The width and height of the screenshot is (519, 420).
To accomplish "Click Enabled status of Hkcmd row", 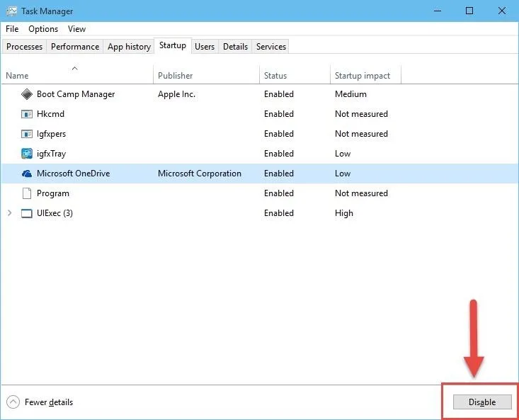I will (279, 114).
